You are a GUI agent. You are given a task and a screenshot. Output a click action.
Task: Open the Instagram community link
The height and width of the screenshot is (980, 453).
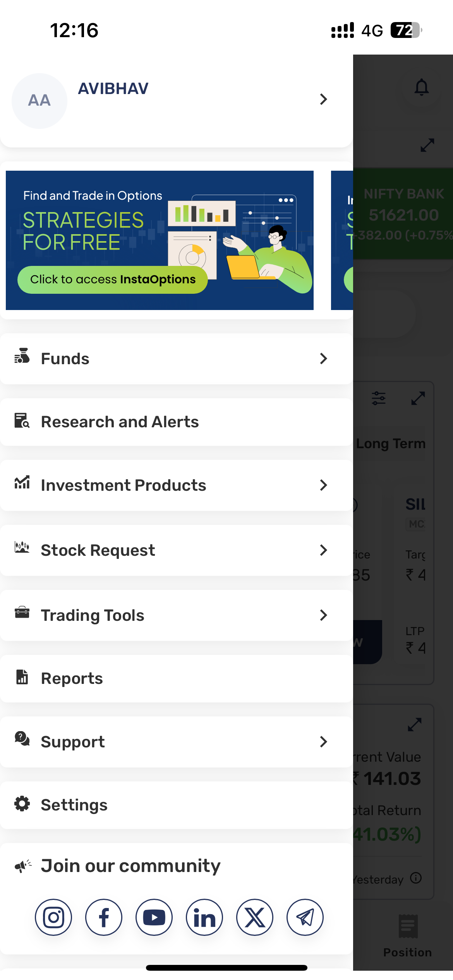(53, 917)
